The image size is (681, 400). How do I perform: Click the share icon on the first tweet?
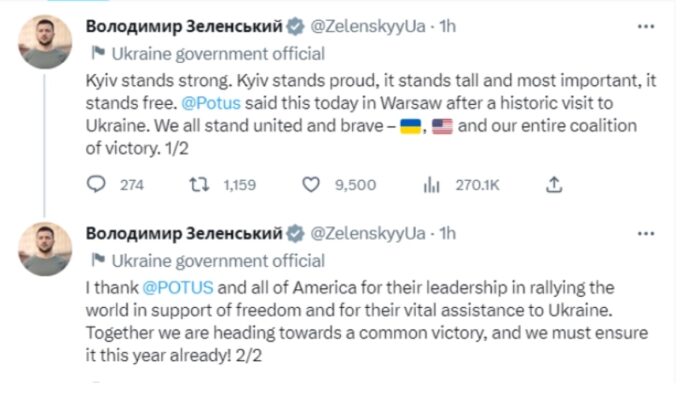[554, 184]
